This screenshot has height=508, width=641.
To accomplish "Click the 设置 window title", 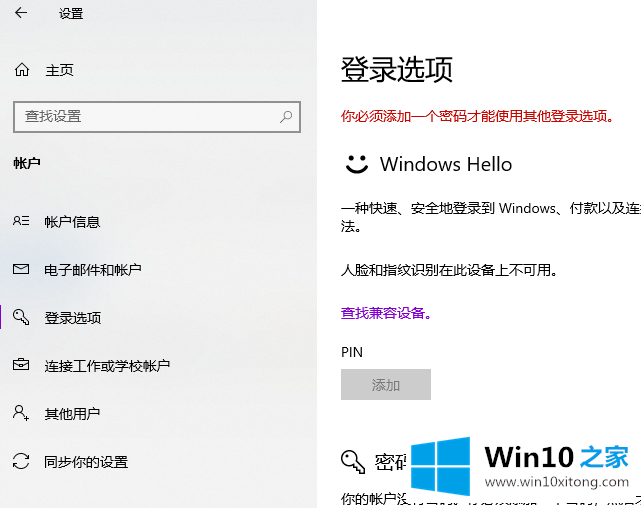I will tap(71, 13).
